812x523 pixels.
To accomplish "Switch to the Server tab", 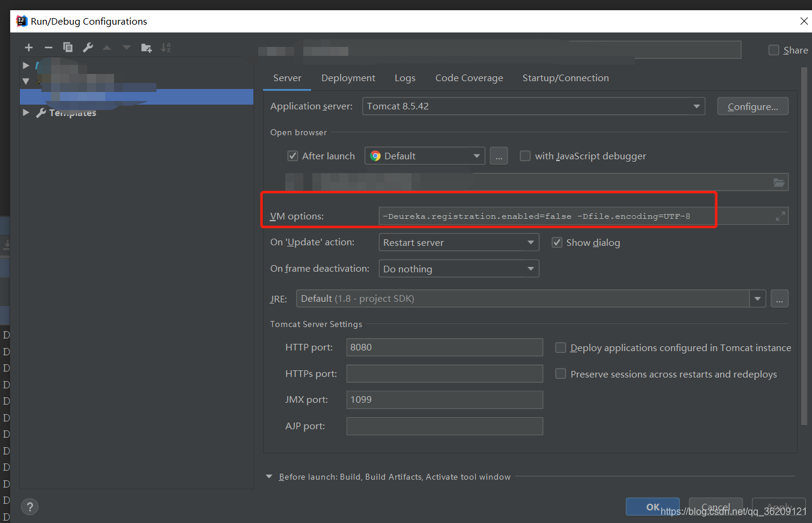I will point(287,78).
